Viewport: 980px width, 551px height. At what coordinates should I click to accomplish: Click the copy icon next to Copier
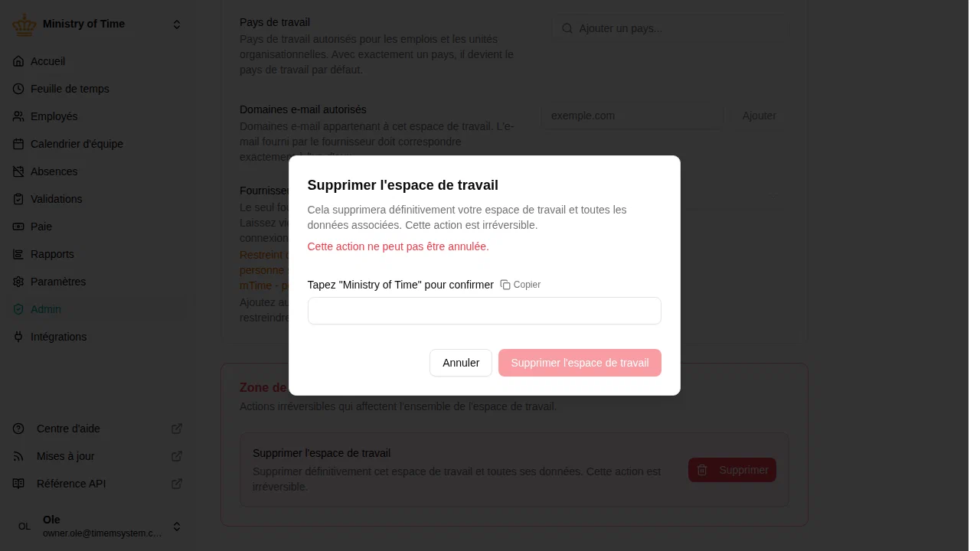click(505, 285)
